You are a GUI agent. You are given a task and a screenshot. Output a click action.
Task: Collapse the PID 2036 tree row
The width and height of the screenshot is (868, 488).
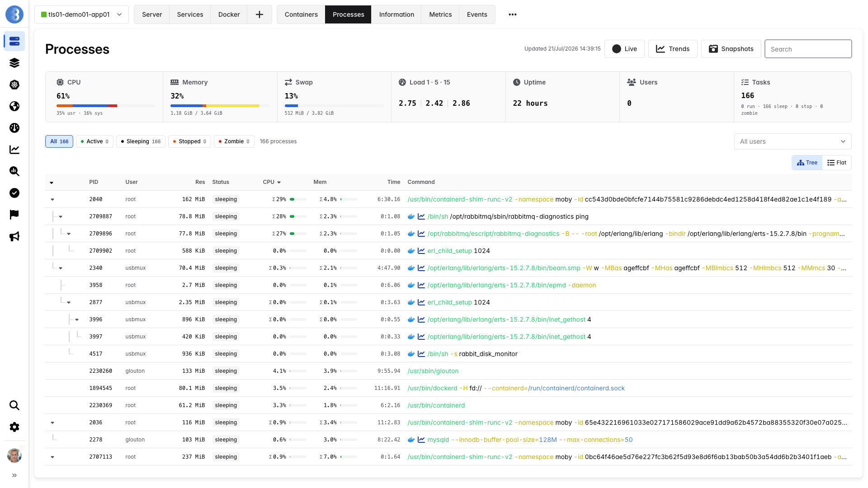tap(52, 422)
